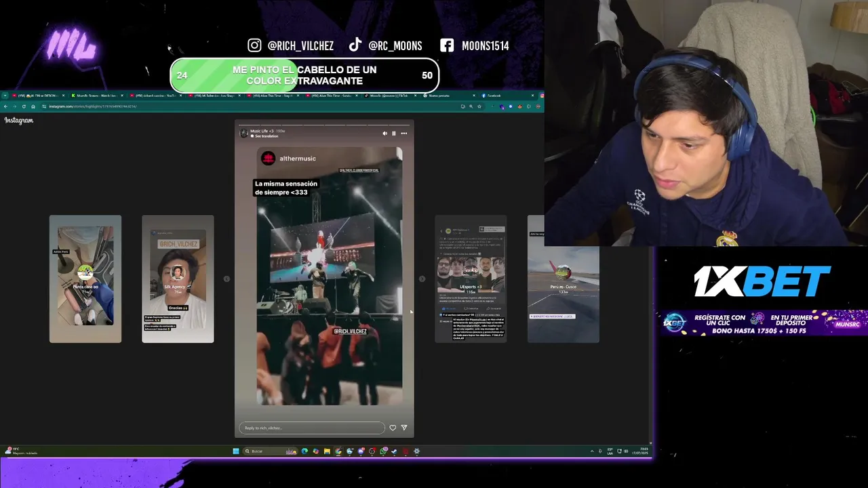
Task: Bookmark this page with the star icon
Action: 479,106
